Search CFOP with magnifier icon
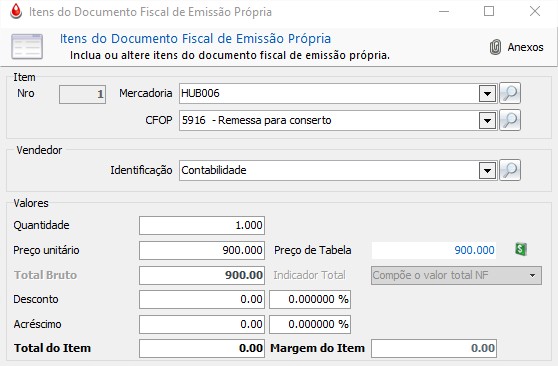Screen dimensions: 558x366 [x=510, y=120]
